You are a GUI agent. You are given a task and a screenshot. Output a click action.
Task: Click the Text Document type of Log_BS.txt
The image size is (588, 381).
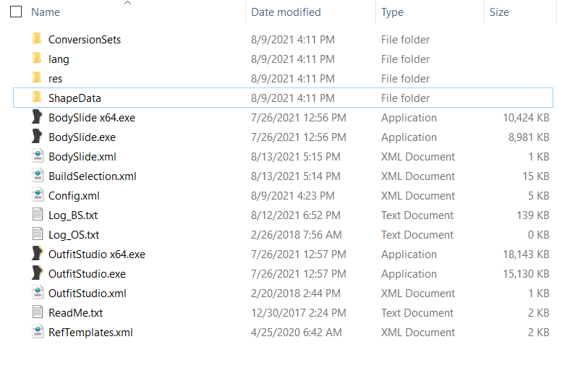(417, 215)
